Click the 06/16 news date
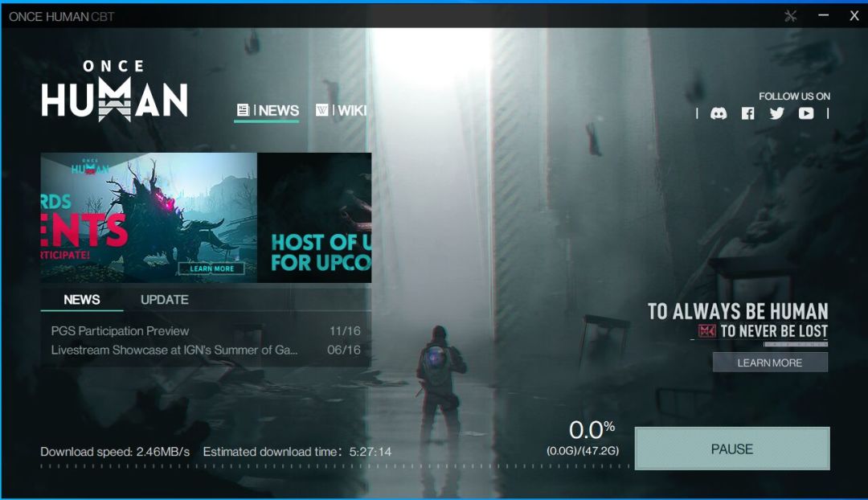Image resolution: width=868 pixels, height=500 pixels. click(344, 350)
